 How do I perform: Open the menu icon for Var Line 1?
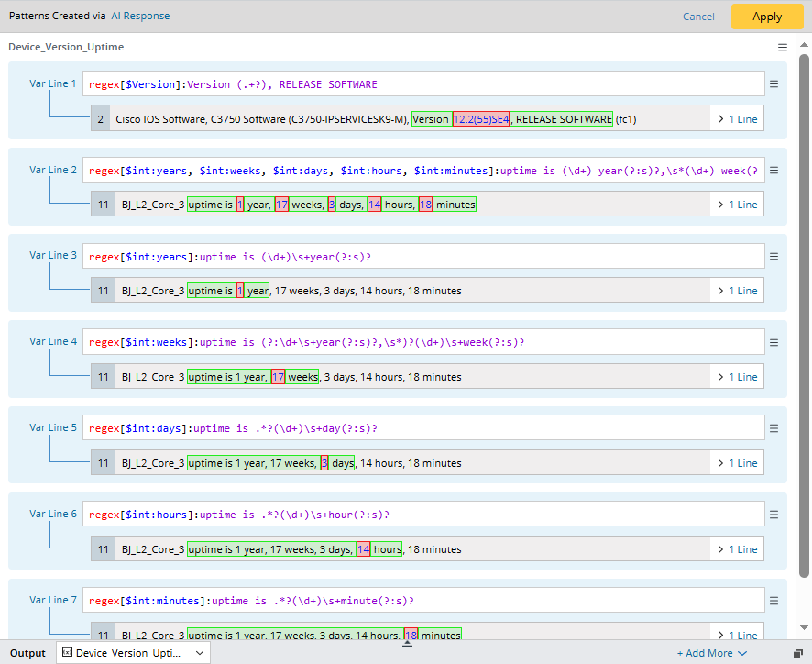click(x=774, y=84)
